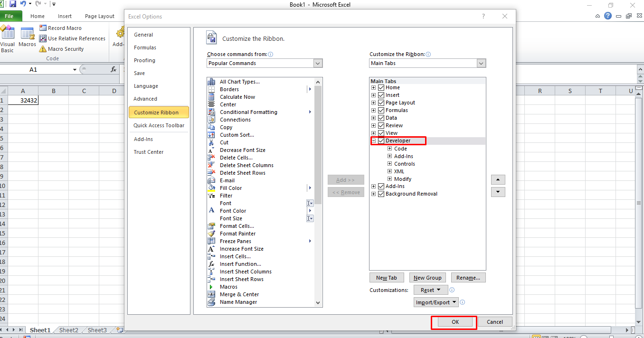Uncheck the Developer tab checkbox
644x338 pixels.
click(381, 141)
